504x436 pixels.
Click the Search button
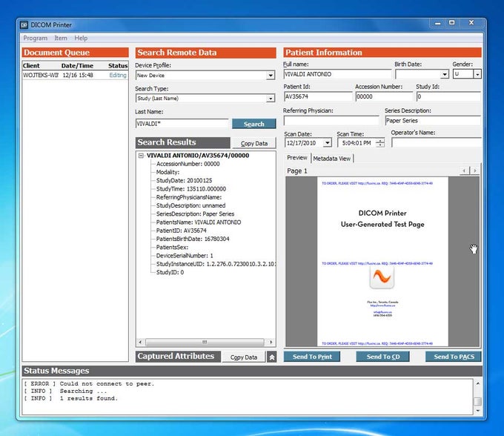[253, 124]
